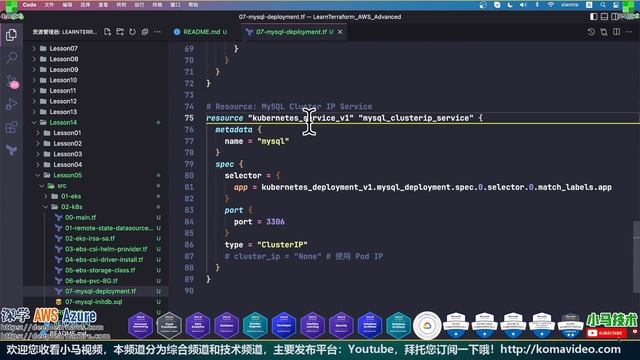Open file 05-ebs-storage-class.tf
This screenshot has width=640, height=360.
[x=100, y=270]
